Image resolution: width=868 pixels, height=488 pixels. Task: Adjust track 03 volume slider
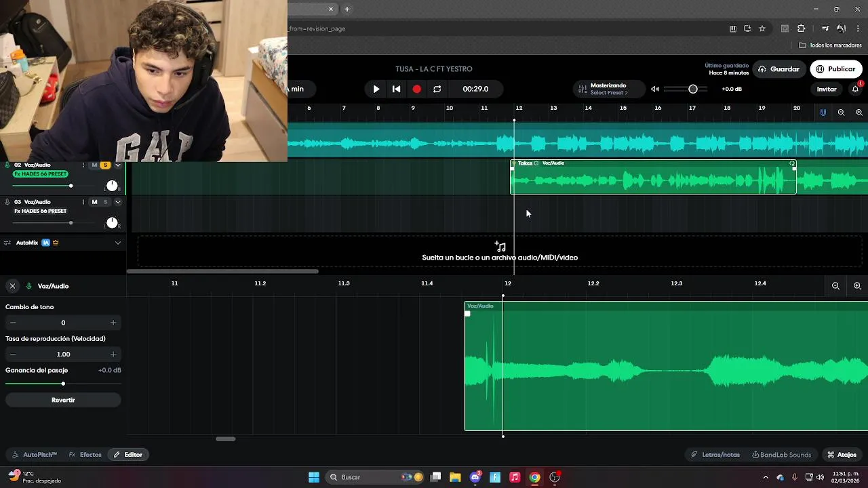(x=71, y=222)
